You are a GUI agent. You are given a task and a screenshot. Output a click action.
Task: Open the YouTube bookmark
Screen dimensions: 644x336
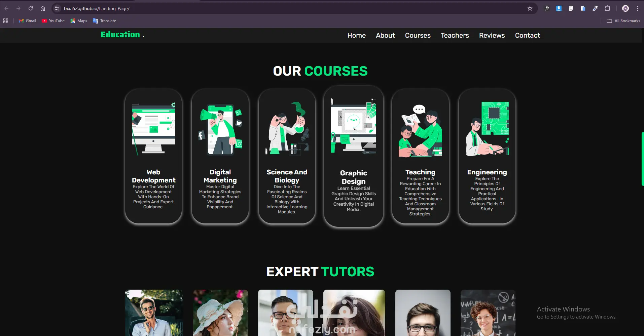53,21
